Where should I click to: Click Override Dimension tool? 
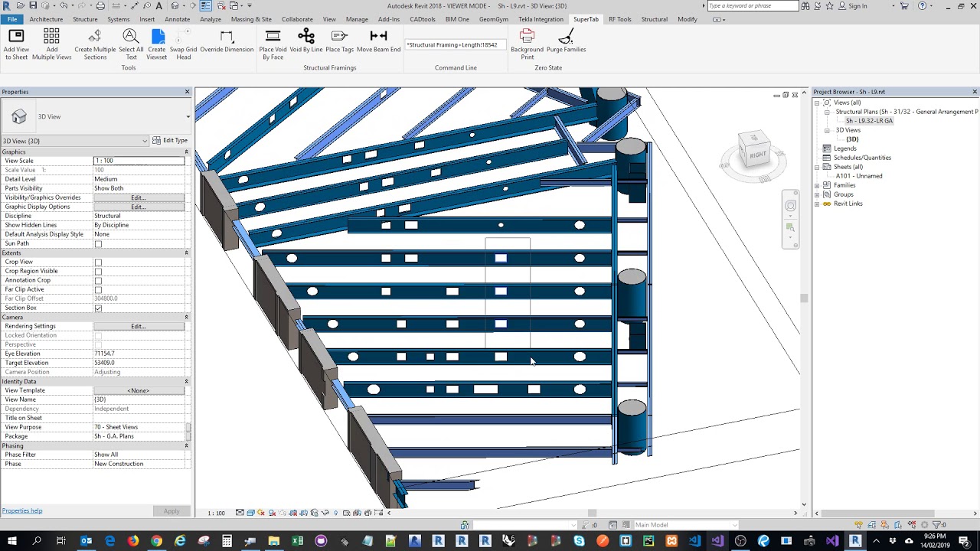[227, 41]
